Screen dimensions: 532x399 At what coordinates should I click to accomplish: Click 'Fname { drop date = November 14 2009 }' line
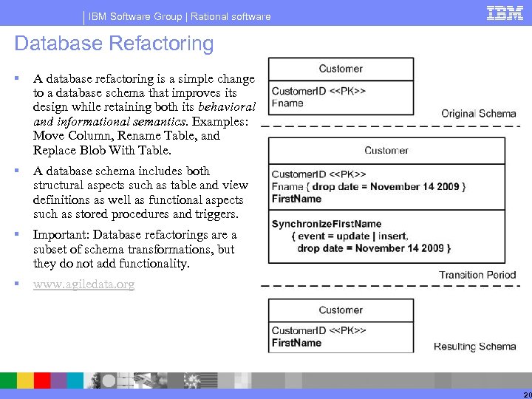pos(369,187)
